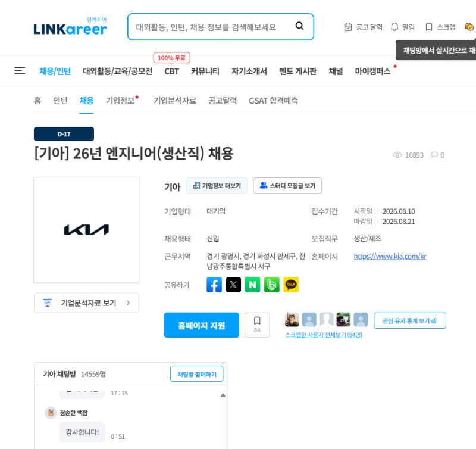
Task: Open 대외활동/교육/공모전 menu
Action: click(117, 71)
